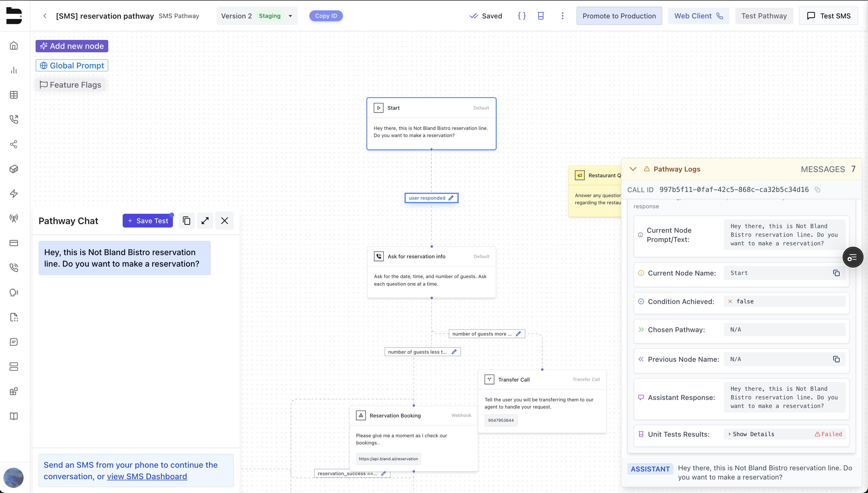Viewport: 868px width, 493px height.
Task: Edit the 'number of guests more' edge label
Action: coord(518,334)
